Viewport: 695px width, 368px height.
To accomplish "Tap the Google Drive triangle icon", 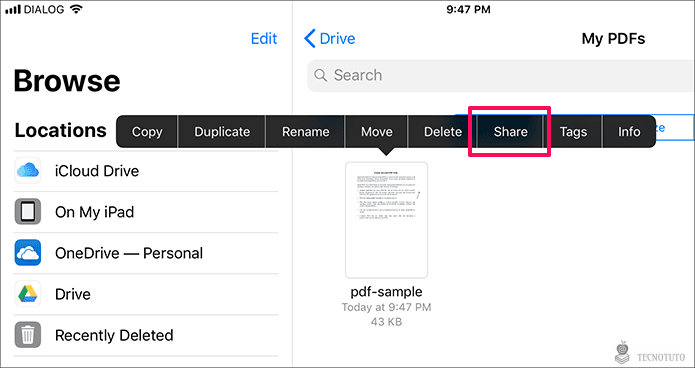I will coord(28,294).
